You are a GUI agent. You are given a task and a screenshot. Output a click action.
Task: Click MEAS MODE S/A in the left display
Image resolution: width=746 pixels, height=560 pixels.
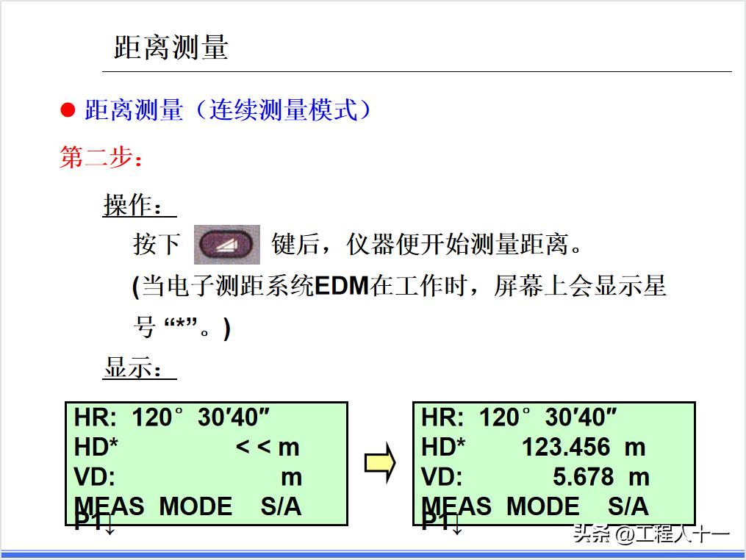tap(188, 506)
